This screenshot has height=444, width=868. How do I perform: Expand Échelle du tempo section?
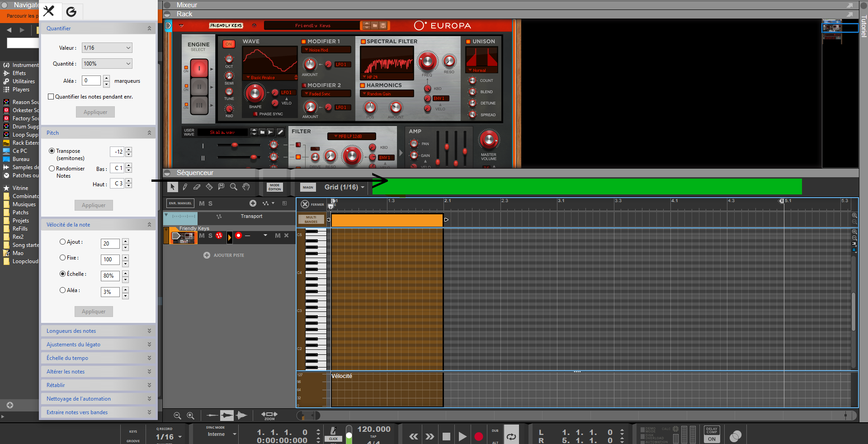click(99, 358)
